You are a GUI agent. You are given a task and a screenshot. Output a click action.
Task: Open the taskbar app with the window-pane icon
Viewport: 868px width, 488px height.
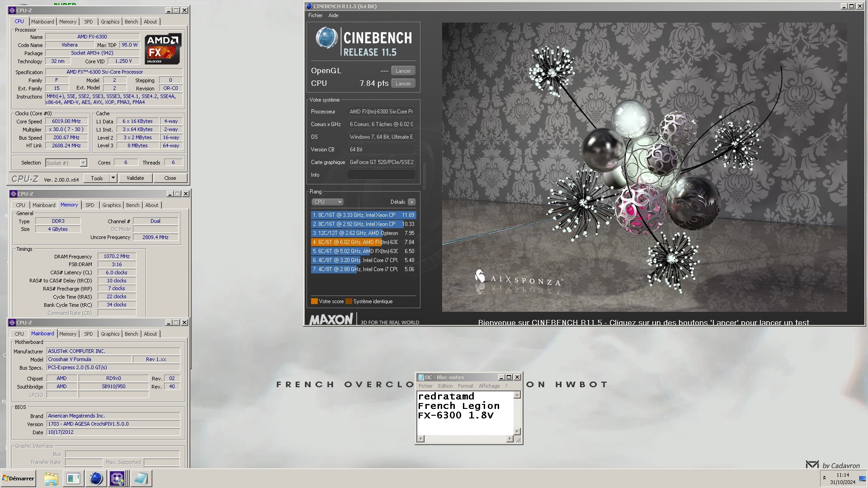click(73, 479)
